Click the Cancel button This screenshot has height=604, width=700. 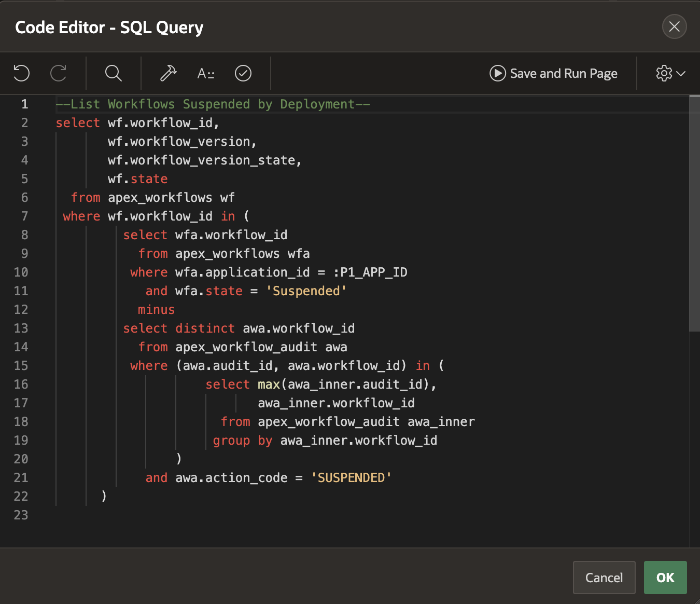click(x=604, y=578)
